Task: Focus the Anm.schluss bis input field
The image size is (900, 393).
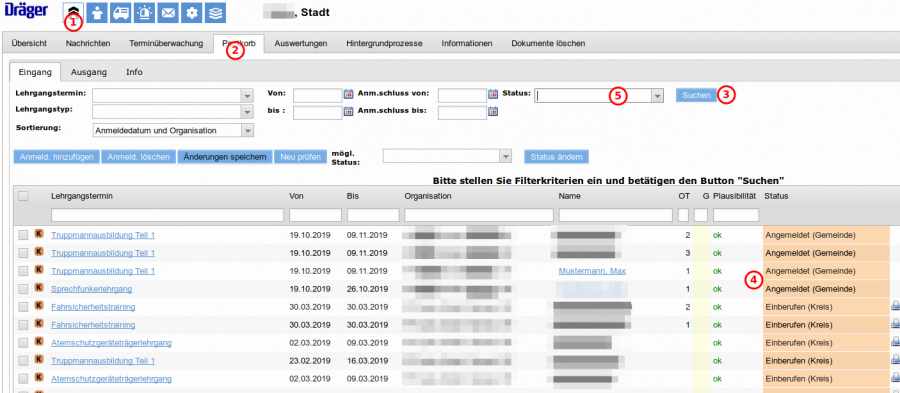Action: 462,112
